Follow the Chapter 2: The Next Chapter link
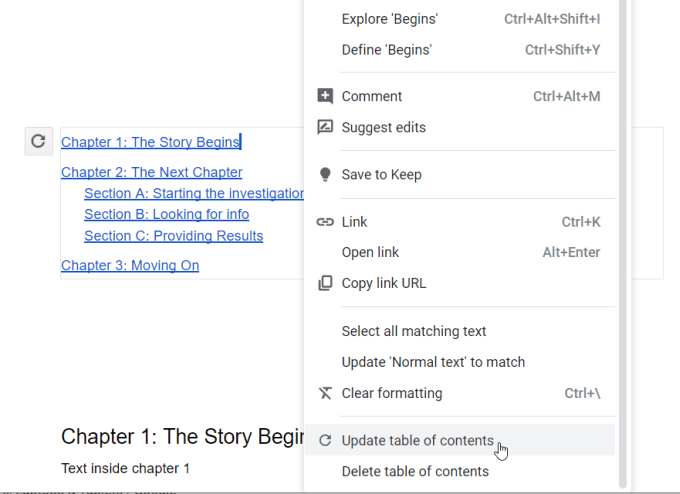The width and height of the screenshot is (680, 494). pyautogui.click(x=151, y=172)
